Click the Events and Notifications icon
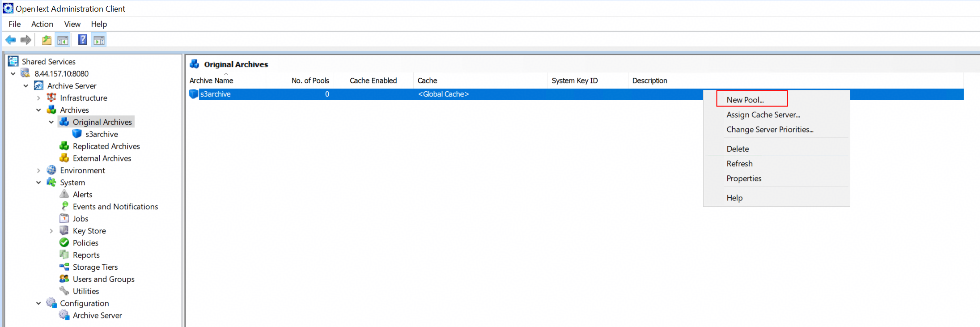 tap(64, 206)
